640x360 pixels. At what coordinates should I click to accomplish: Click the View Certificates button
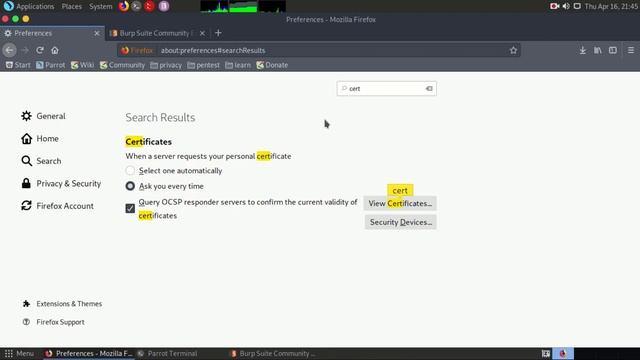(x=400, y=203)
